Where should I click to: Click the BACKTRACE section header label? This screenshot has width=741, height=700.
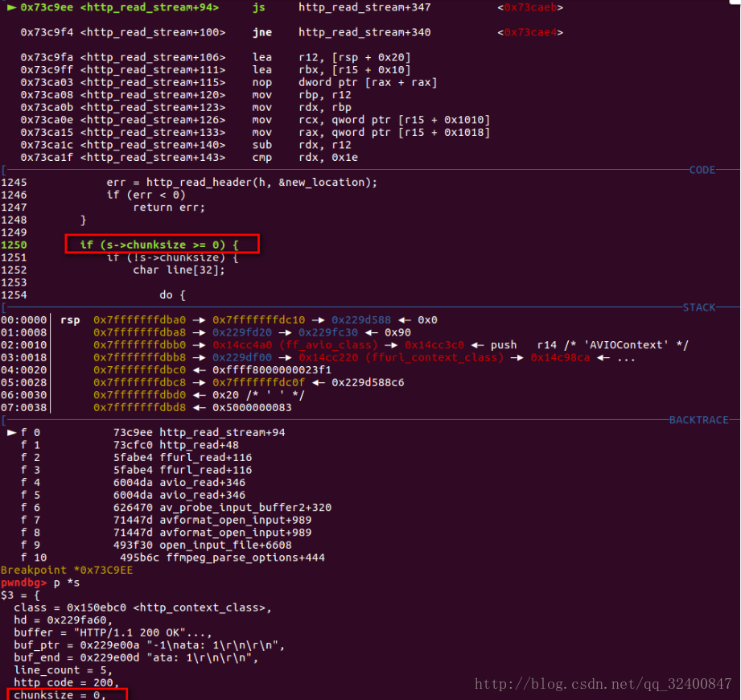(699, 420)
